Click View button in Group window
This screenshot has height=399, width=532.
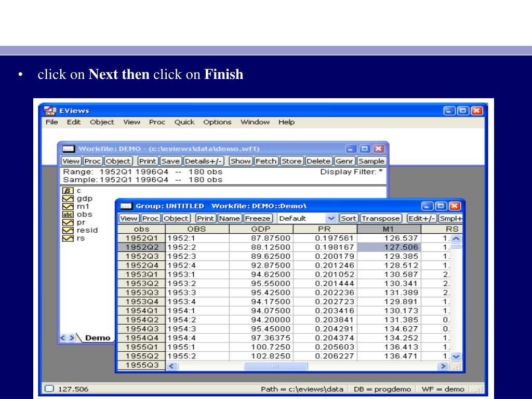click(x=129, y=219)
